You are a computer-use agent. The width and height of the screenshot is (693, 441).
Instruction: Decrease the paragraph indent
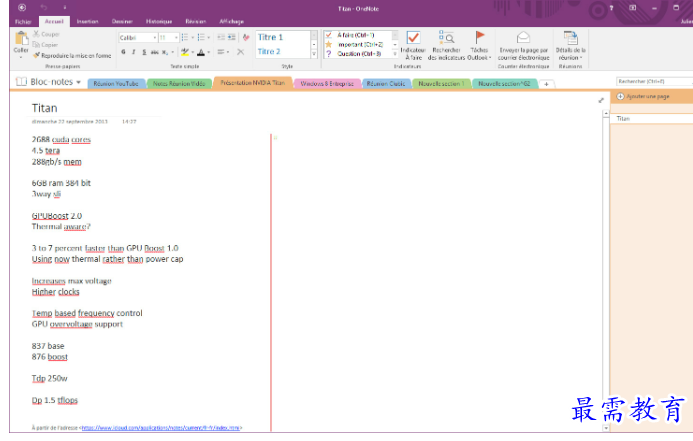[221, 37]
